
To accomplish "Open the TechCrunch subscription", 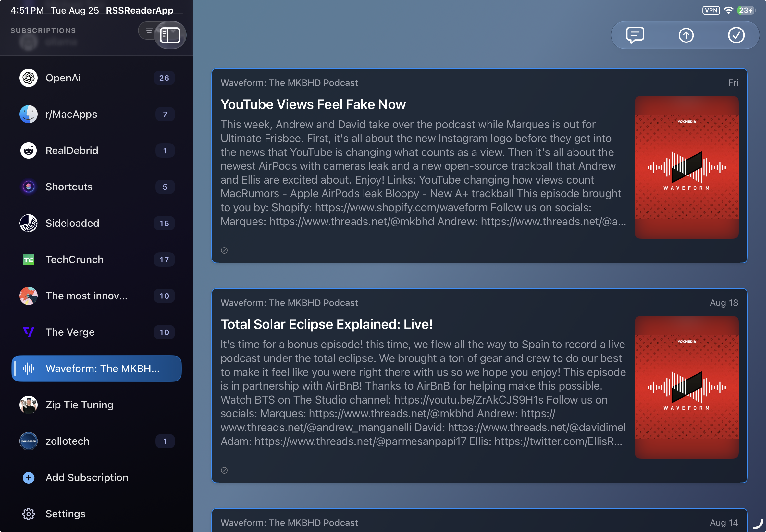I will click(x=96, y=260).
